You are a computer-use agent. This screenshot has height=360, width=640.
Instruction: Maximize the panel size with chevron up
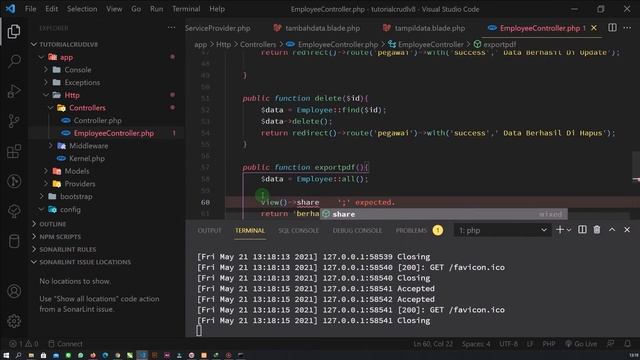[x=612, y=230]
